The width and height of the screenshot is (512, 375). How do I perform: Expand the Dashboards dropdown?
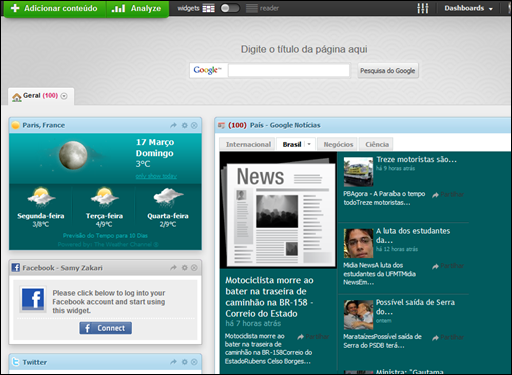coord(468,8)
